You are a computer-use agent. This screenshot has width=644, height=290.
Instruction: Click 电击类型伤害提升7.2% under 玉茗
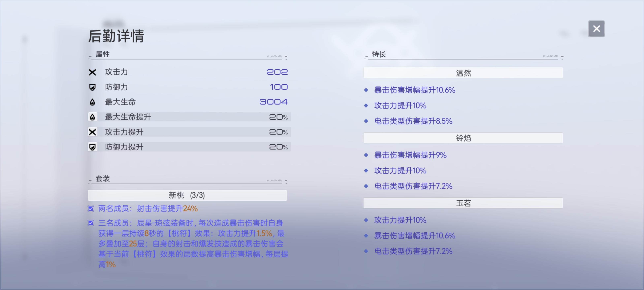tap(413, 251)
